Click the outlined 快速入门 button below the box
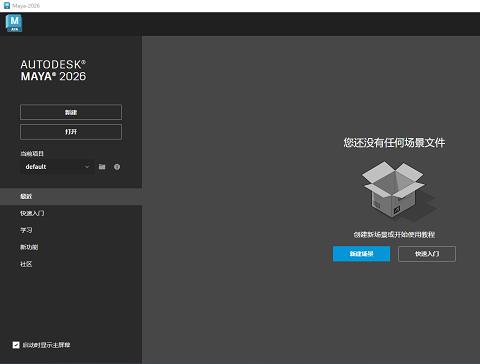The width and height of the screenshot is (480, 364). click(x=427, y=254)
